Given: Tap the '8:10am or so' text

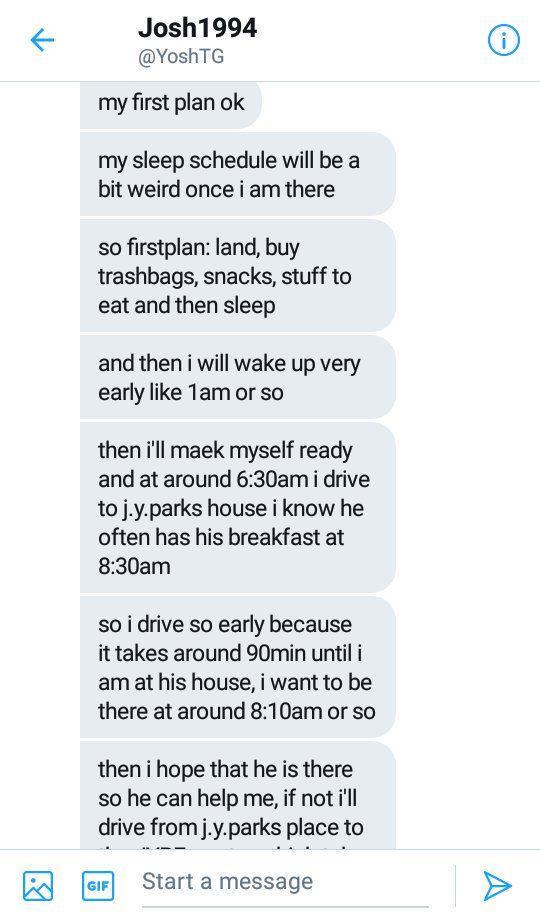Looking at the screenshot, I should click(313, 711).
